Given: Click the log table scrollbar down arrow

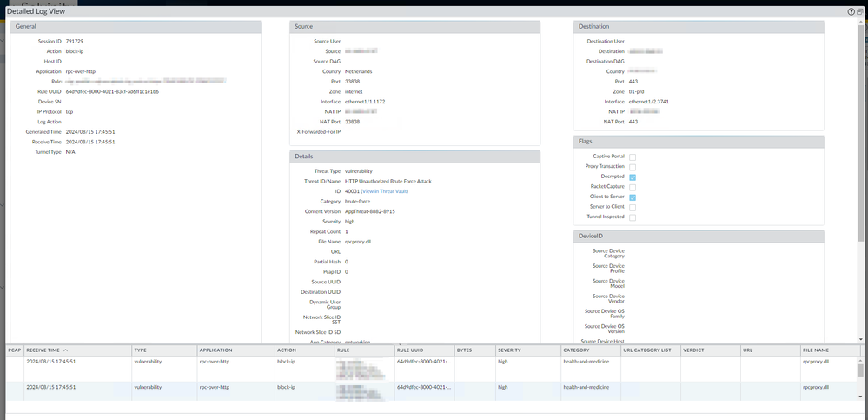Looking at the screenshot, I should [859, 397].
